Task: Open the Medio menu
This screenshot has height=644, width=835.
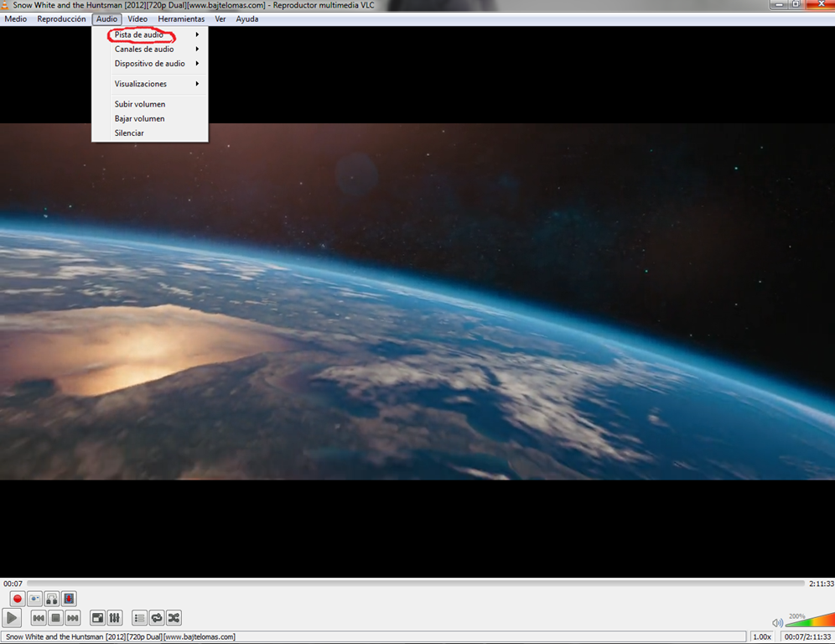Action: tap(15, 19)
